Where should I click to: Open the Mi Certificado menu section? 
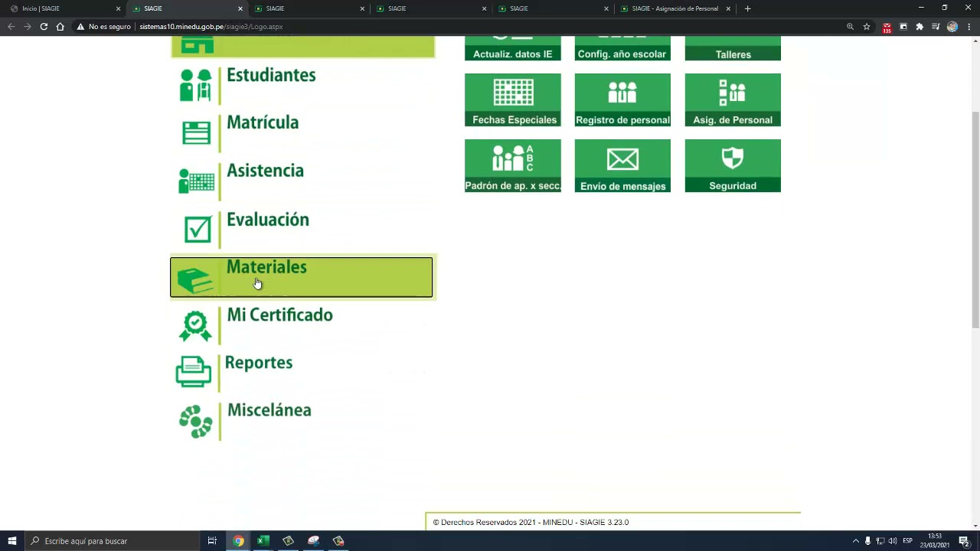(x=279, y=315)
